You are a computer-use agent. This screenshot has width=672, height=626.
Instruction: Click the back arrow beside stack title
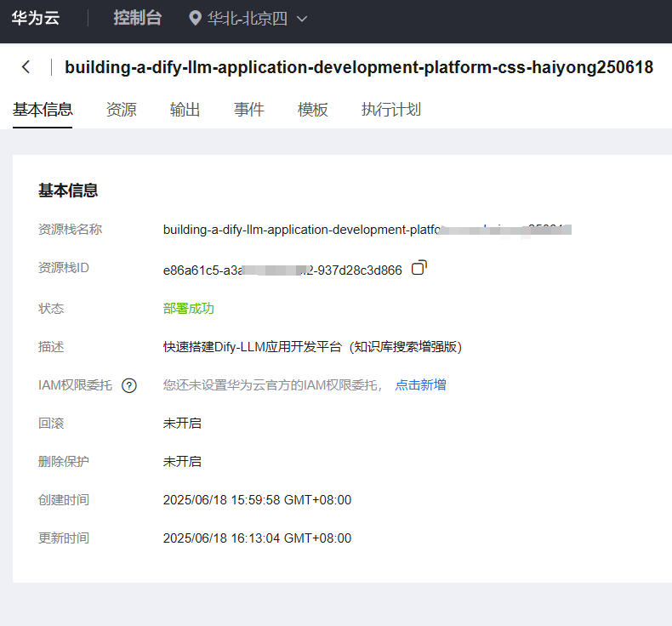click(26, 67)
